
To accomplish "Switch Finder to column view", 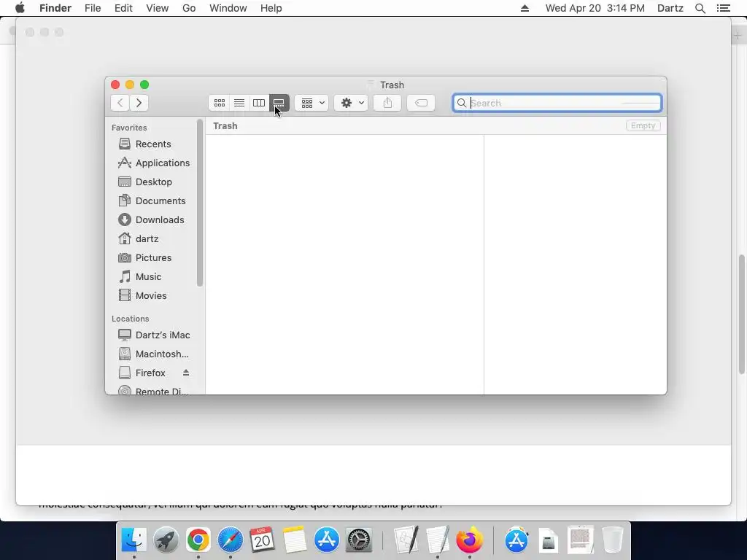I will pyautogui.click(x=259, y=103).
